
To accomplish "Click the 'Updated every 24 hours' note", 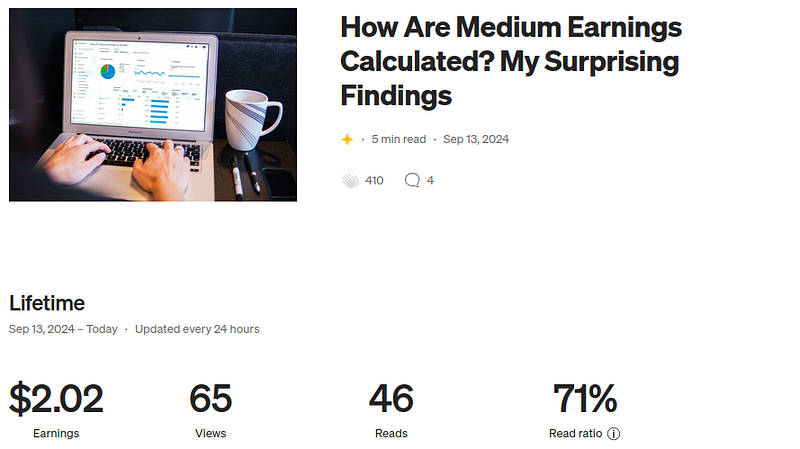I will coord(197,329).
